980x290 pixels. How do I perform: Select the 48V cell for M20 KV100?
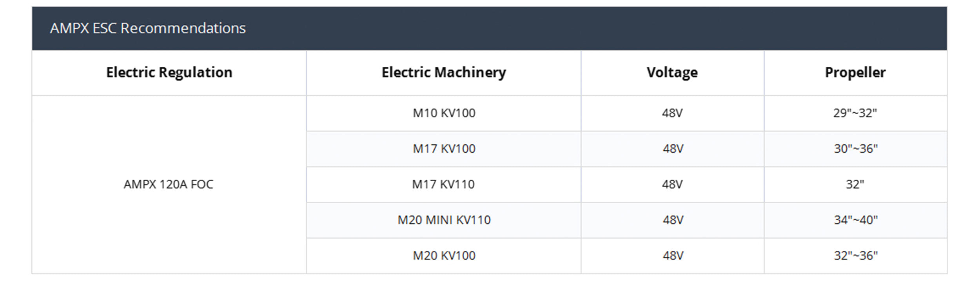point(673,255)
